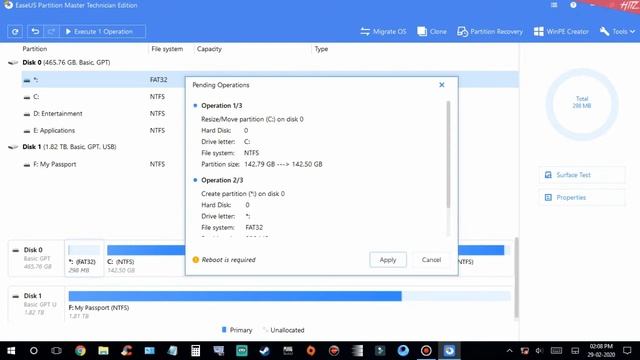This screenshot has height=360, width=640.
Task: Close the Pending Operations dialog
Action: [x=442, y=85]
